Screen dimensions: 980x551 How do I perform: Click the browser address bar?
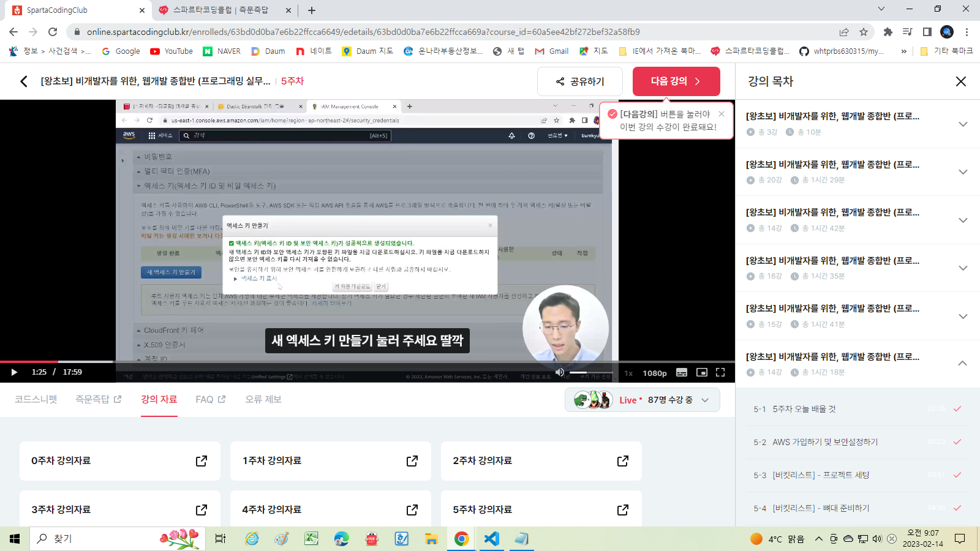point(453,32)
